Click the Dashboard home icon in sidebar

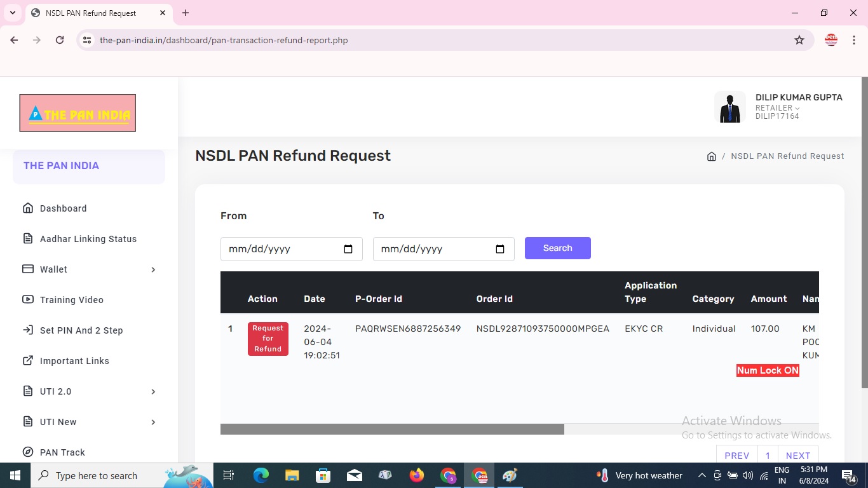coord(28,208)
